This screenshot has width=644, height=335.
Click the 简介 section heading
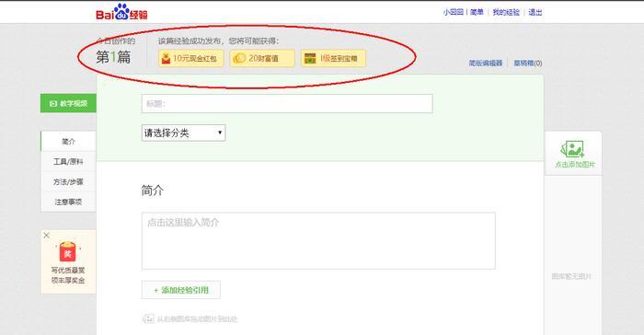point(153,191)
